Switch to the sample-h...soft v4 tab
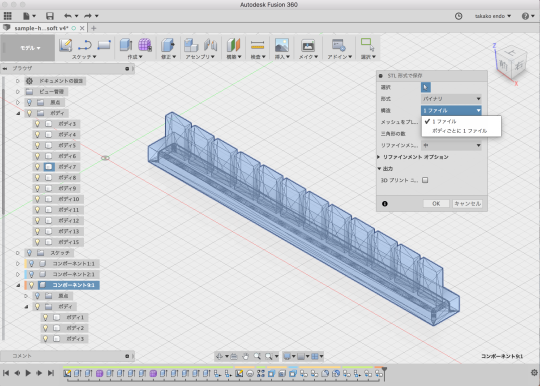This screenshot has width=540, height=386. [x=41, y=28]
